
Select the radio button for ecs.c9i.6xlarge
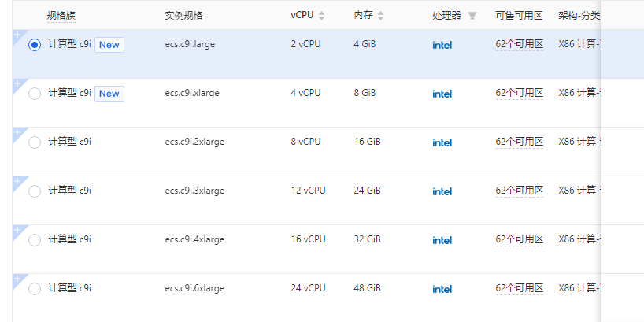35,289
